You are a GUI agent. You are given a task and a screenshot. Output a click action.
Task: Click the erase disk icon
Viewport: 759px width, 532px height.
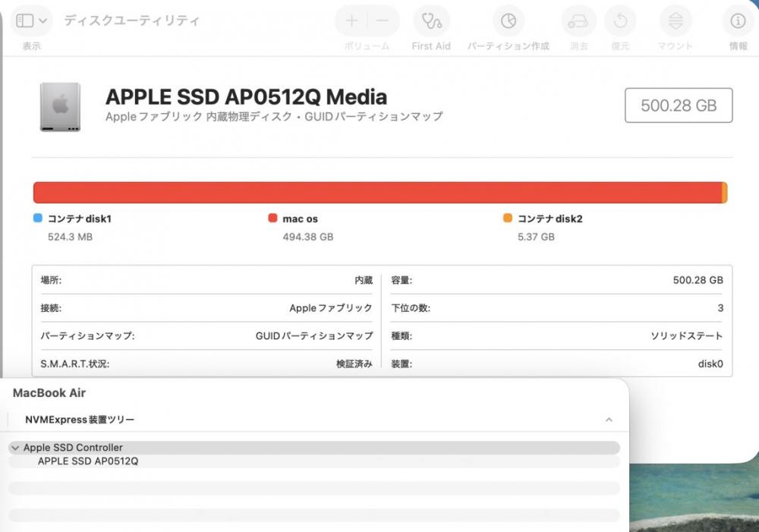[x=578, y=21]
